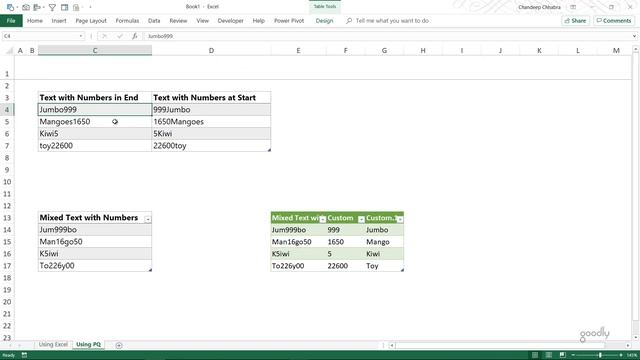Click the Select All corner triangle
The width and height of the screenshot is (640, 360).
(9, 51)
